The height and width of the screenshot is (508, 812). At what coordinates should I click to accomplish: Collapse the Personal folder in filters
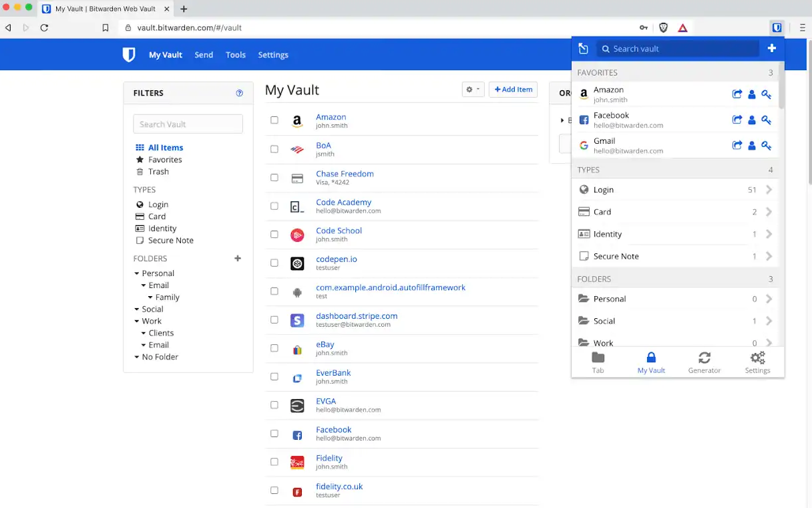(x=137, y=273)
